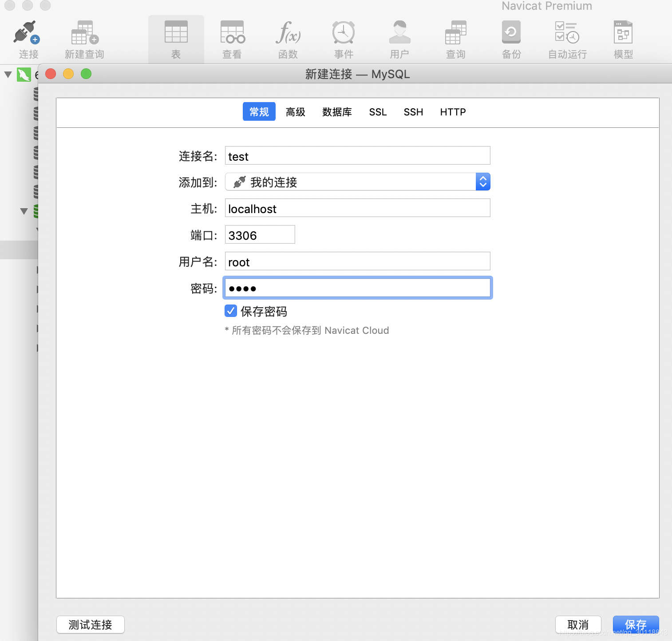Click the green connection icon in sidebar

pos(24,74)
